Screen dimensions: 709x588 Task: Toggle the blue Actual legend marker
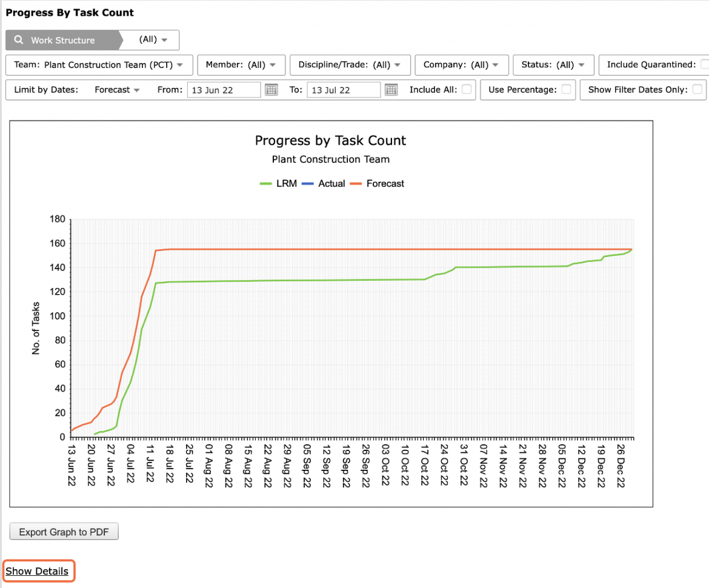click(307, 184)
